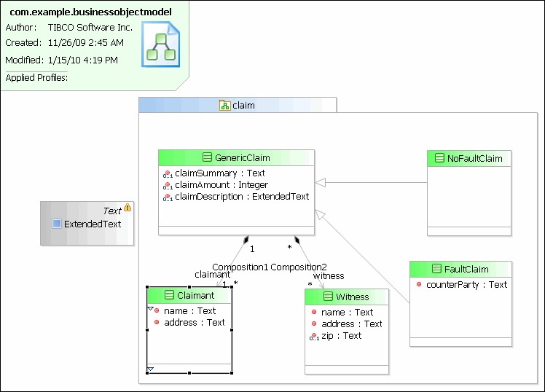Select the claimSummary : Text attribute
This screenshot has width=545, height=392.
219,173
